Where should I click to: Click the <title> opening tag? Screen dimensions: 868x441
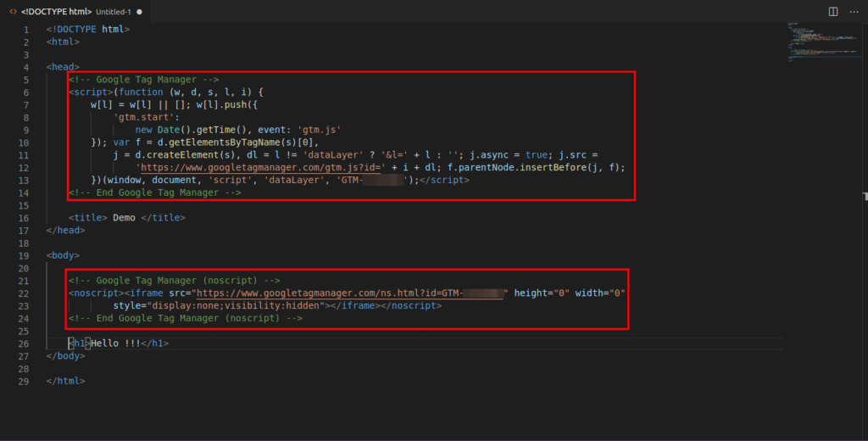point(88,218)
